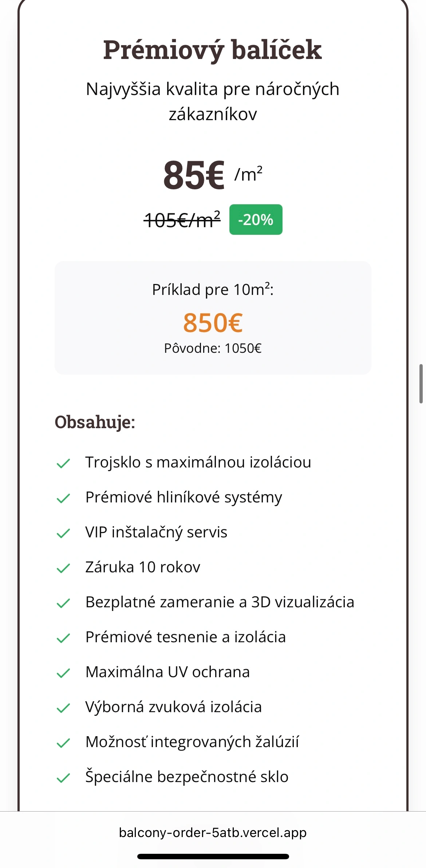The width and height of the screenshot is (426, 868).
Task: Tap the Prémiový balíček heading
Action: (213, 50)
